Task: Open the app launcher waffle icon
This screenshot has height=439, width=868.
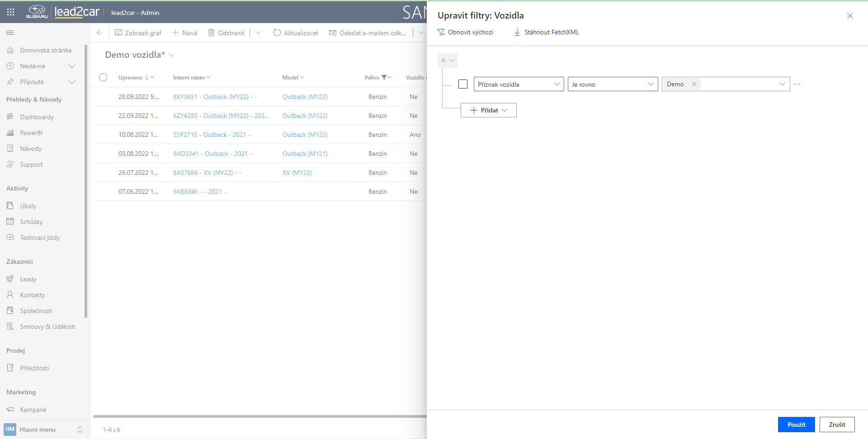Action: pyautogui.click(x=11, y=12)
